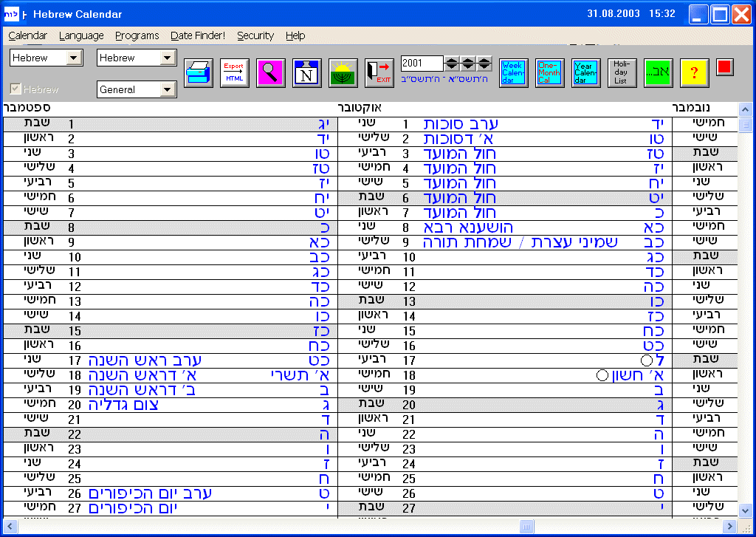
Task: Click the Export HTML button
Action: point(234,73)
